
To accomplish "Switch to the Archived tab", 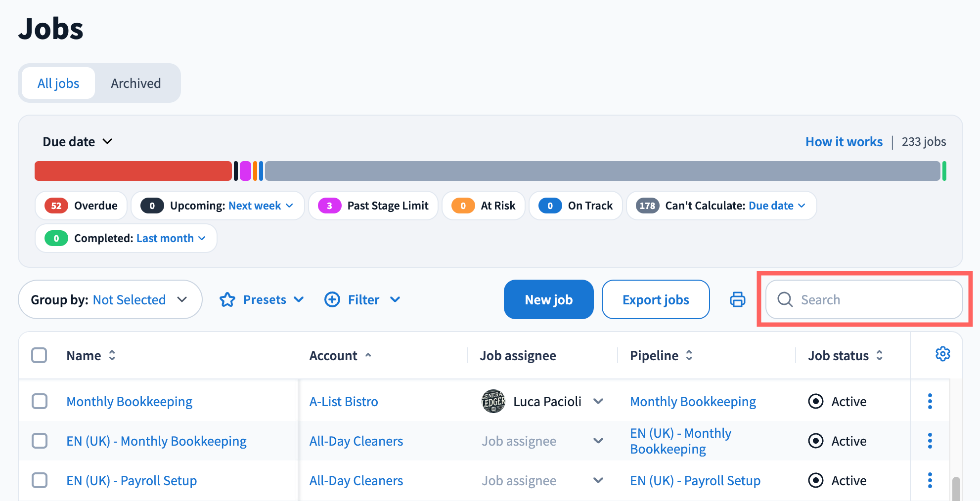I will (136, 83).
